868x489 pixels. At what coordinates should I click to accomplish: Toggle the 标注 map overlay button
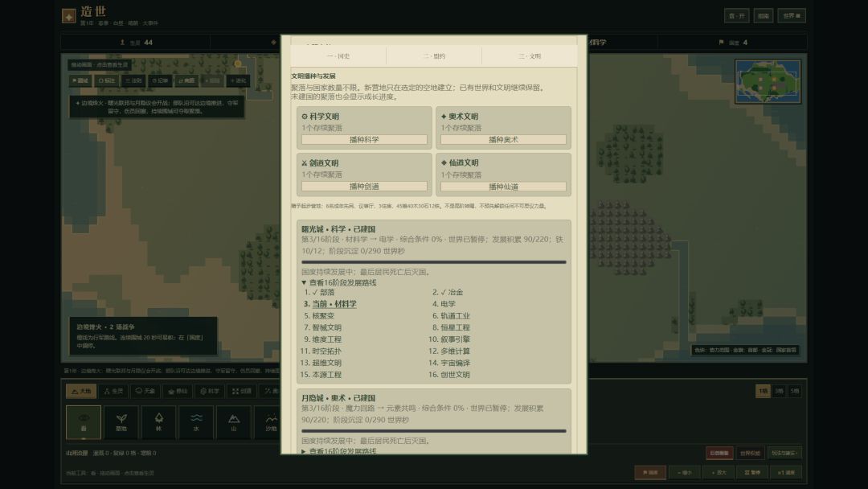(x=107, y=81)
